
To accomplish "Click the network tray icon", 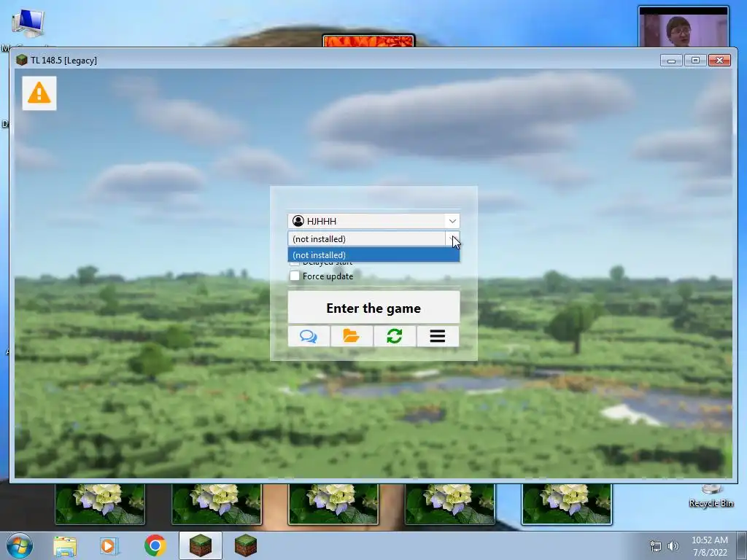I will coord(656,546).
